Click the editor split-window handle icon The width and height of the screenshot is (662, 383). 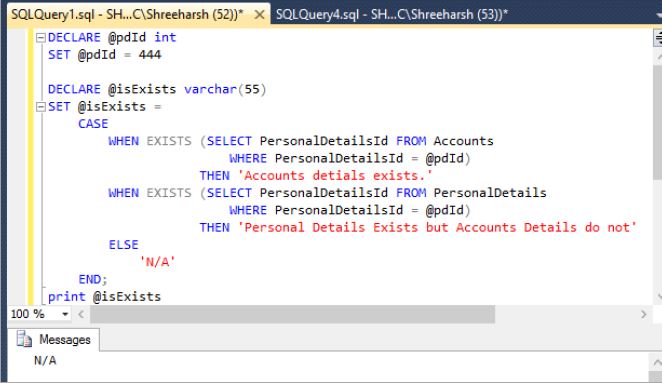658,38
